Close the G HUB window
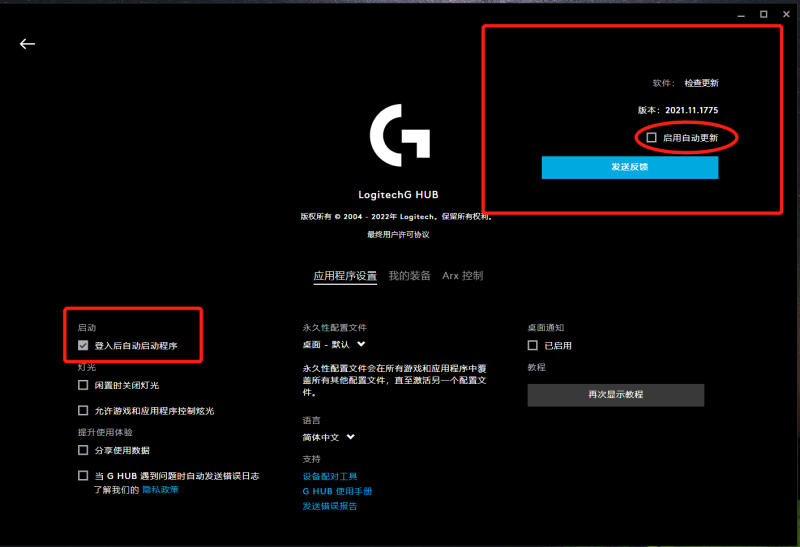The height and width of the screenshot is (547, 800). point(786,14)
